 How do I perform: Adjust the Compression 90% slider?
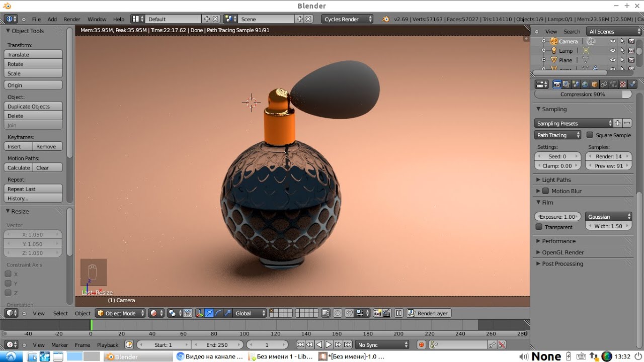(583, 95)
